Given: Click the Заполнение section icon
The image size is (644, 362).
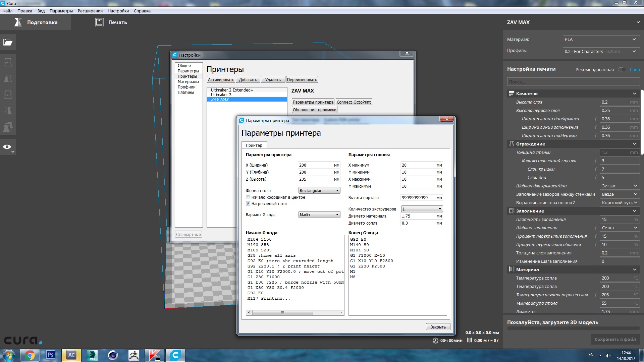Looking at the screenshot, I should (x=512, y=211).
